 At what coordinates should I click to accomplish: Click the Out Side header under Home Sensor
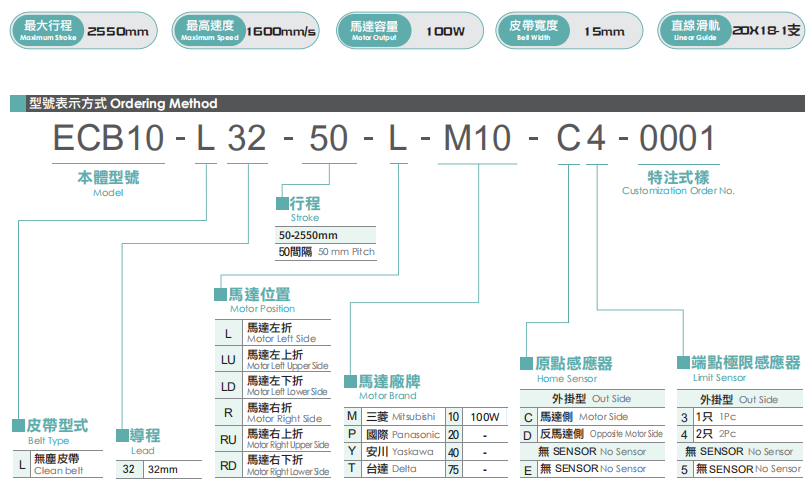click(592, 399)
